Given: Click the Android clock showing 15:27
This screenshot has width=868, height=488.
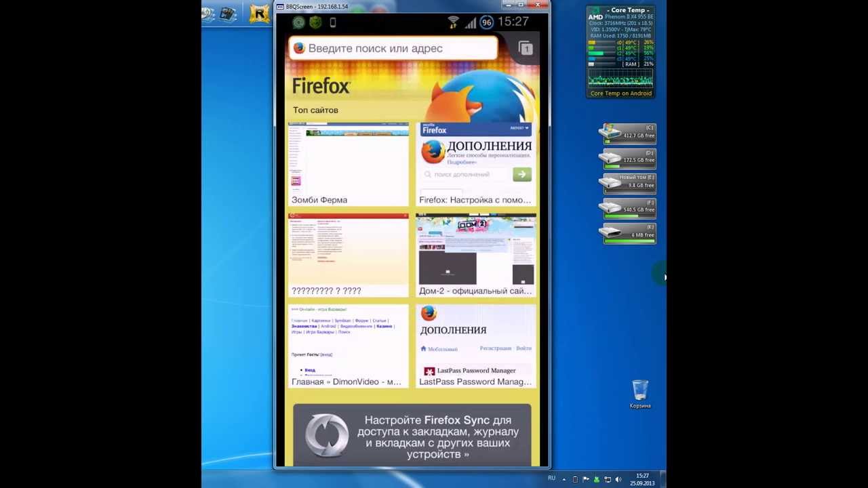Looking at the screenshot, I should click(x=513, y=22).
